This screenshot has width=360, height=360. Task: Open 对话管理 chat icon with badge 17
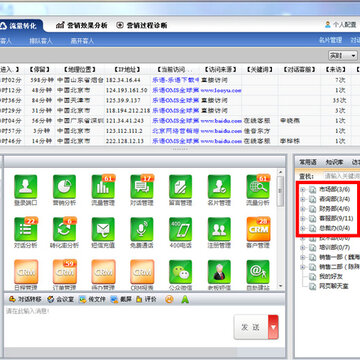click(142, 187)
